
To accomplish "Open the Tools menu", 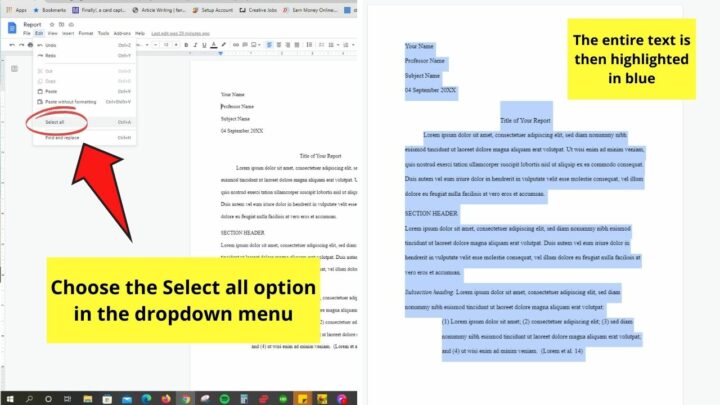I will (x=103, y=34).
